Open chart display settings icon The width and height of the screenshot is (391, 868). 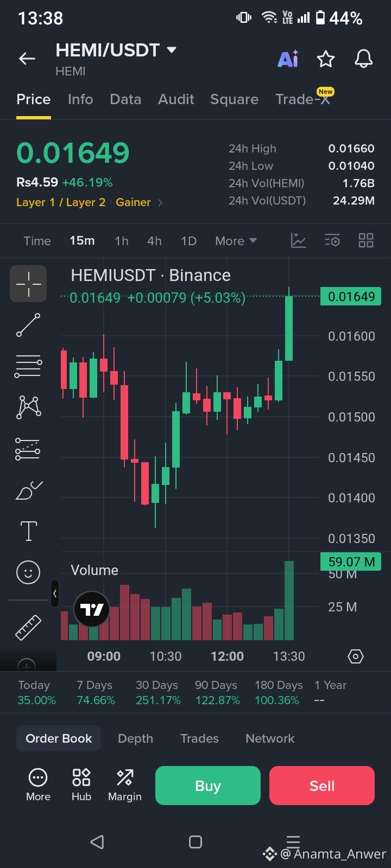[x=332, y=240]
